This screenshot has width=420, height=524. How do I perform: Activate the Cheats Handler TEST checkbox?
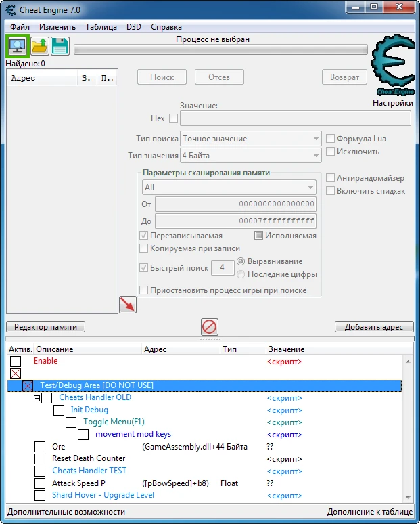pos(40,471)
